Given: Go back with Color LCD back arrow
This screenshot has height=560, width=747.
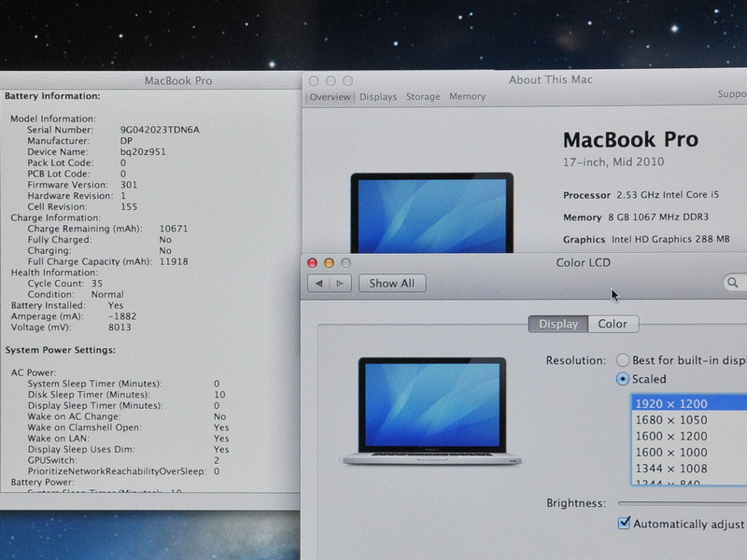Looking at the screenshot, I should point(318,284).
